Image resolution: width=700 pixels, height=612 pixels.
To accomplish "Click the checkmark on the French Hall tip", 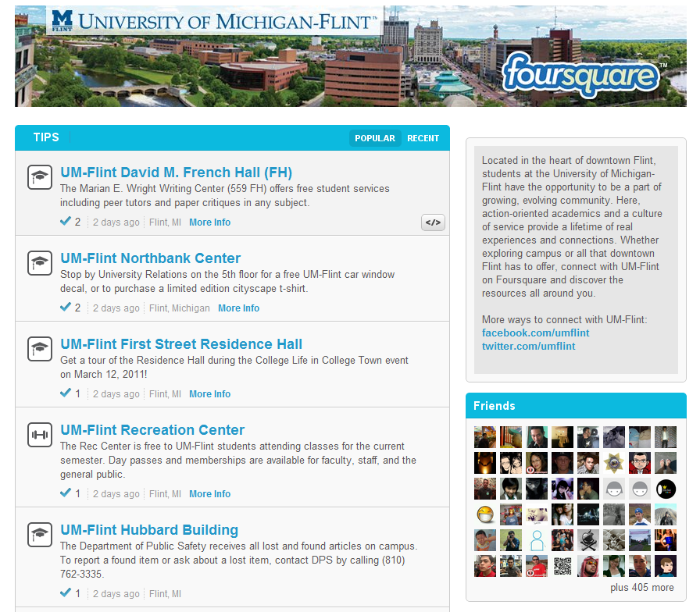I will tap(65, 221).
